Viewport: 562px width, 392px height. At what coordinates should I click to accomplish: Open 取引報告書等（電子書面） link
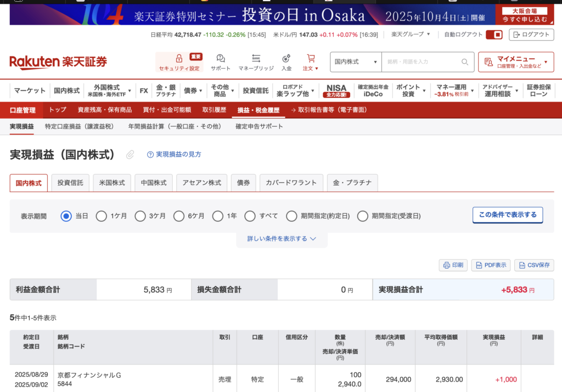[329, 110]
